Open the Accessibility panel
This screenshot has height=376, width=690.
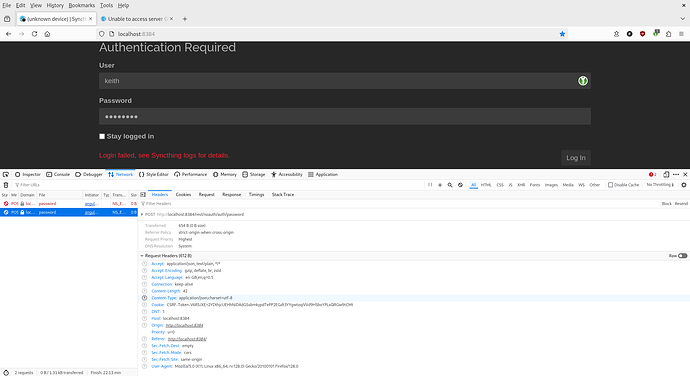pyautogui.click(x=287, y=174)
